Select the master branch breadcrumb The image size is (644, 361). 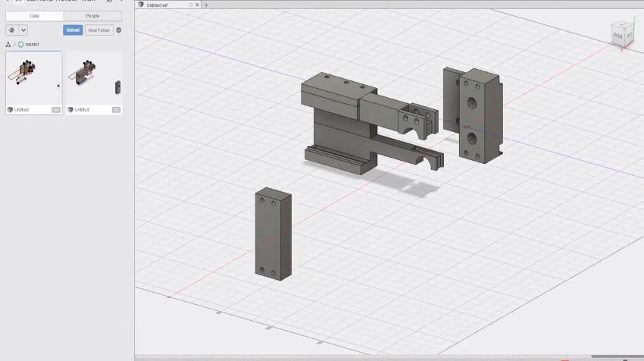tap(29, 45)
